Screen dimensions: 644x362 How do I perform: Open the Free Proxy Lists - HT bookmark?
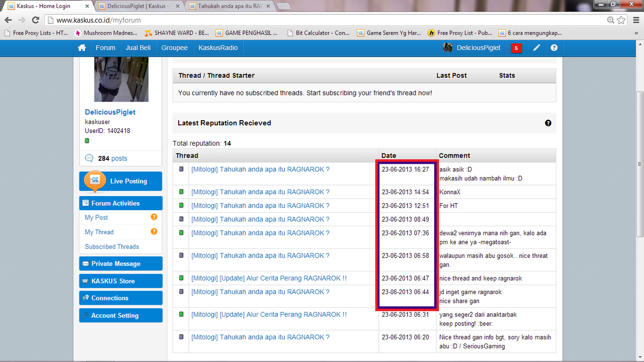pyautogui.click(x=36, y=33)
